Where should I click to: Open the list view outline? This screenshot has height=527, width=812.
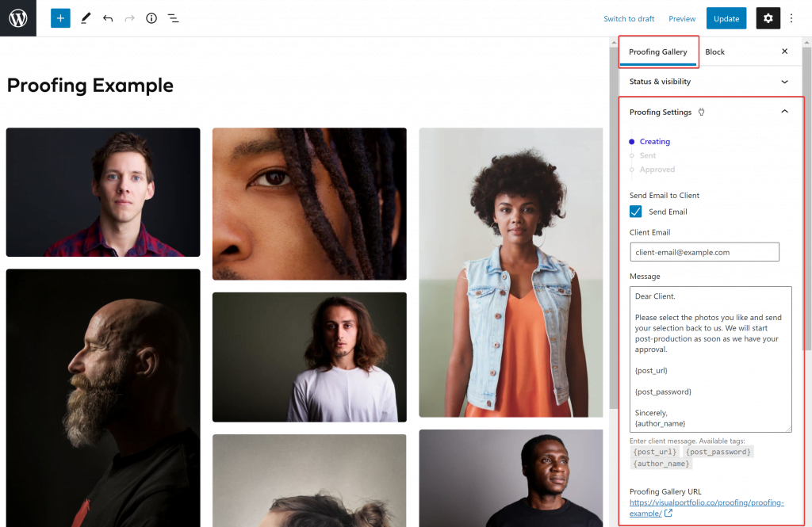pos(174,18)
